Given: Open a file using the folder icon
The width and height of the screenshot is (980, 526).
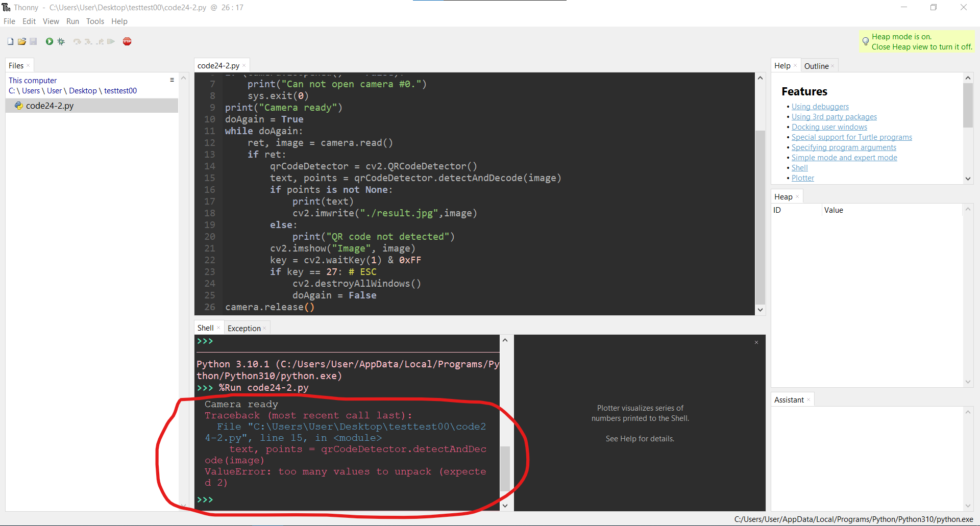Looking at the screenshot, I should click(x=22, y=41).
